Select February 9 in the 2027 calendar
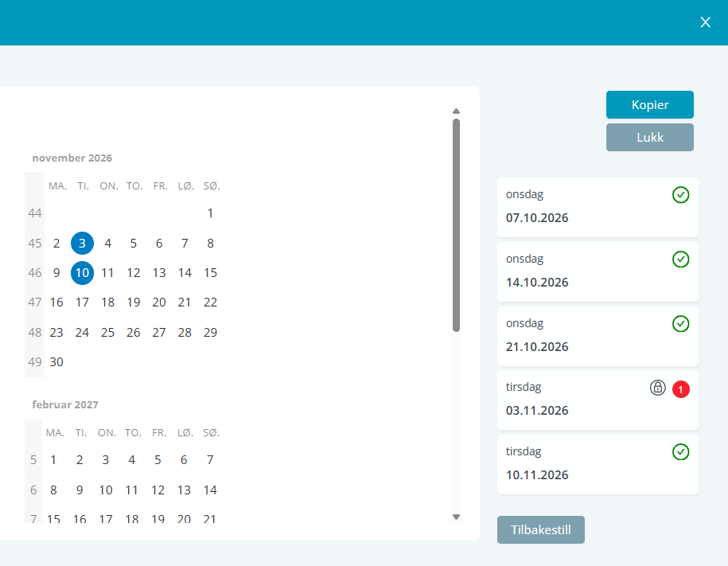This screenshot has width=728, height=566. (80, 490)
